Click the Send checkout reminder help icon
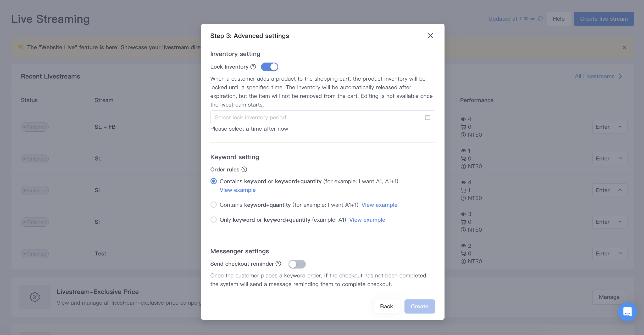Screen dimensions: 644x335 pyautogui.click(x=278, y=264)
